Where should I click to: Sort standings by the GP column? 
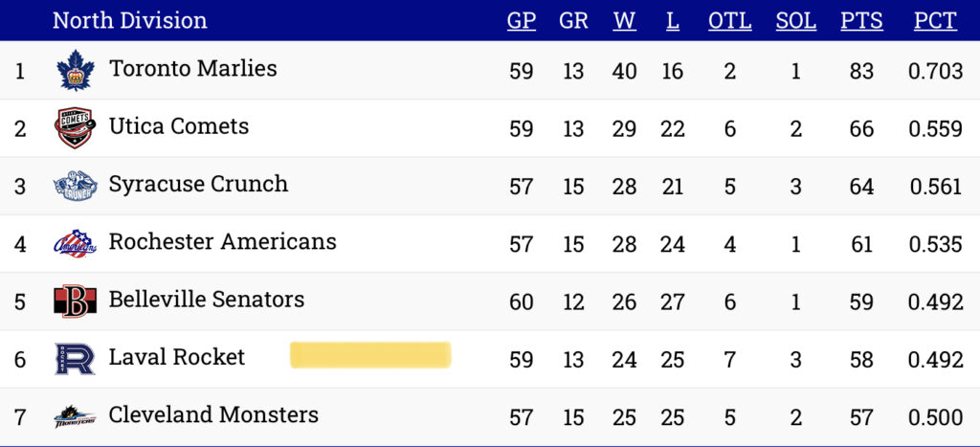coord(522,21)
